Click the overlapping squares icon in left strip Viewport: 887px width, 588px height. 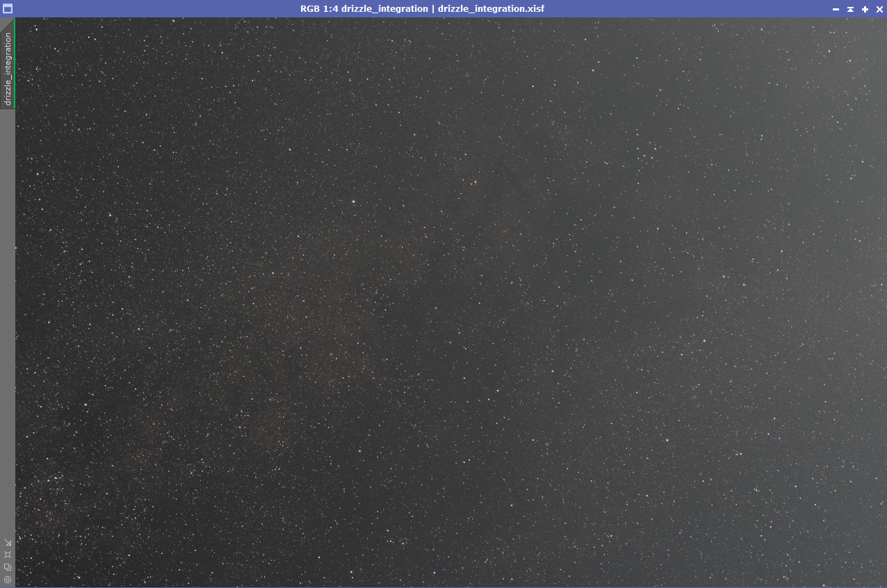(8, 567)
